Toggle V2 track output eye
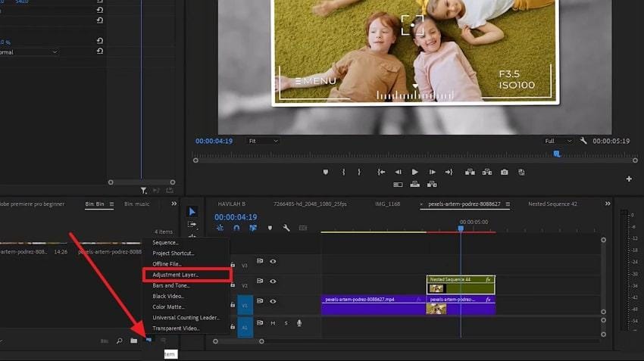Screen dimensions: 644x361 coord(273,282)
